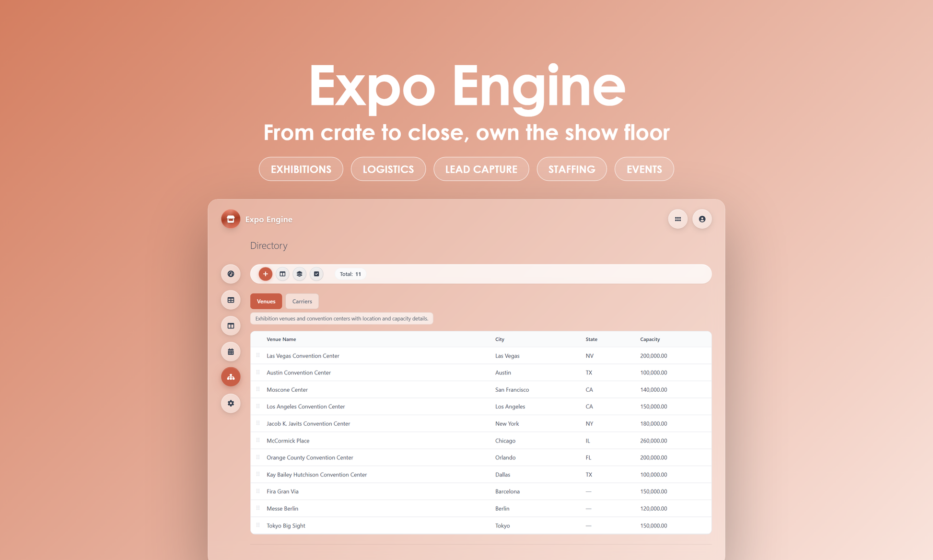The width and height of the screenshot is (933, 560).
Task: Select the Directory hierarchy sidebar icon
Action: [231, 377]
